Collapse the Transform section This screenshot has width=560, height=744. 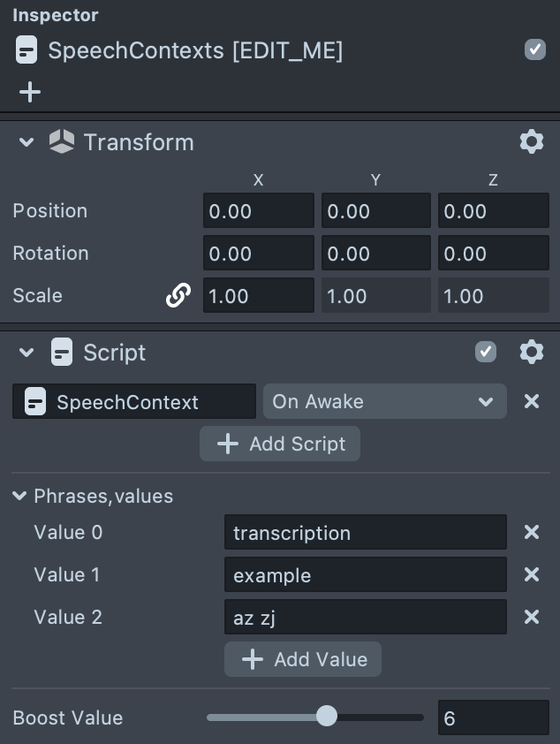[x=26, y=142]
